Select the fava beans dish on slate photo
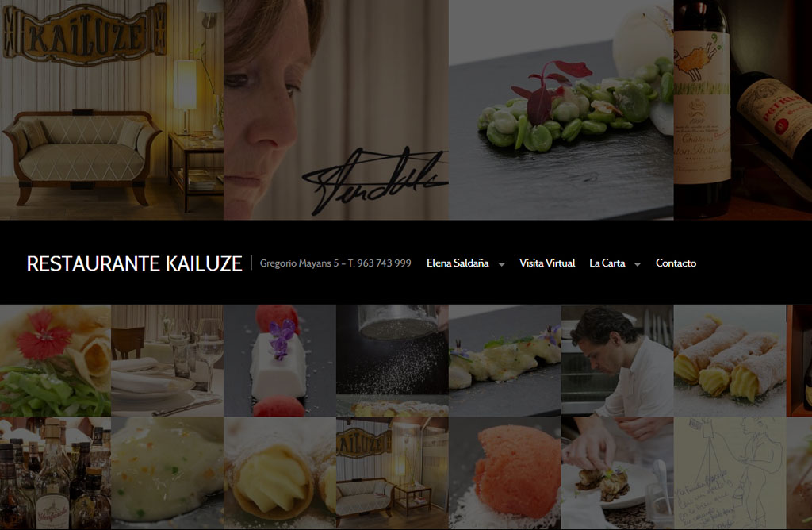812x530 pixels. pyautogui.click(x=561, y=109)
